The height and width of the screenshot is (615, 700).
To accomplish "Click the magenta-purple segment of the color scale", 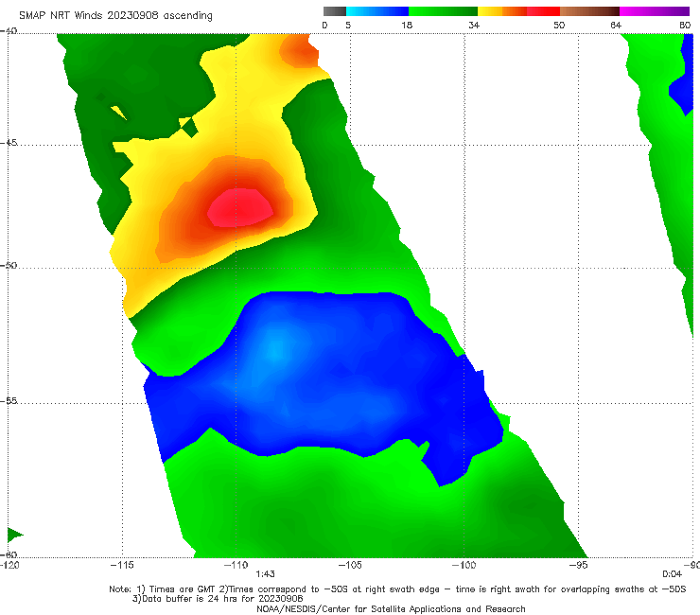I will 655,11.
